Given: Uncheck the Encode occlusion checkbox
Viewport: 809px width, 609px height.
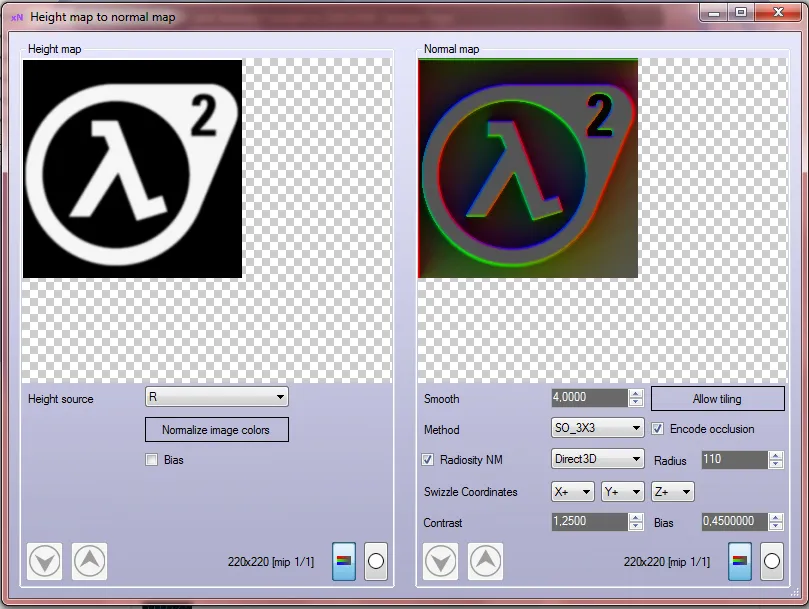Looking at the screenshot, I should click(657, 429).
